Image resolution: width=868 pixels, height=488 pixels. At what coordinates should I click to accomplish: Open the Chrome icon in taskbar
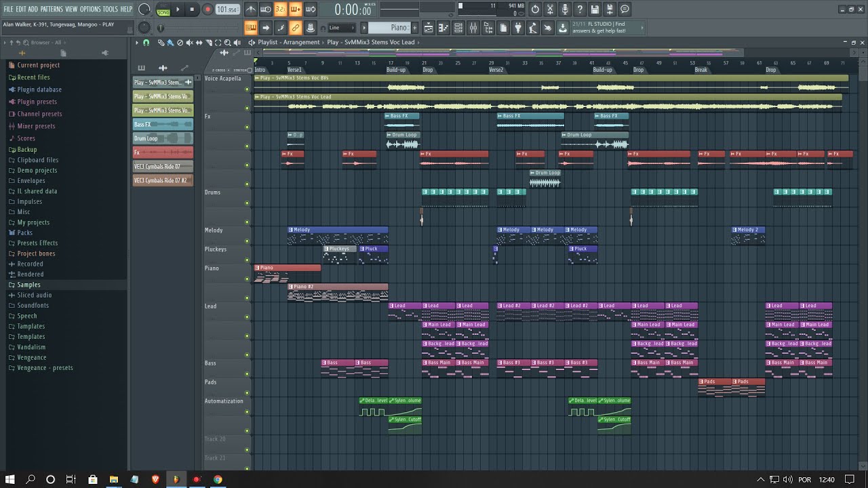pos(218,479)
